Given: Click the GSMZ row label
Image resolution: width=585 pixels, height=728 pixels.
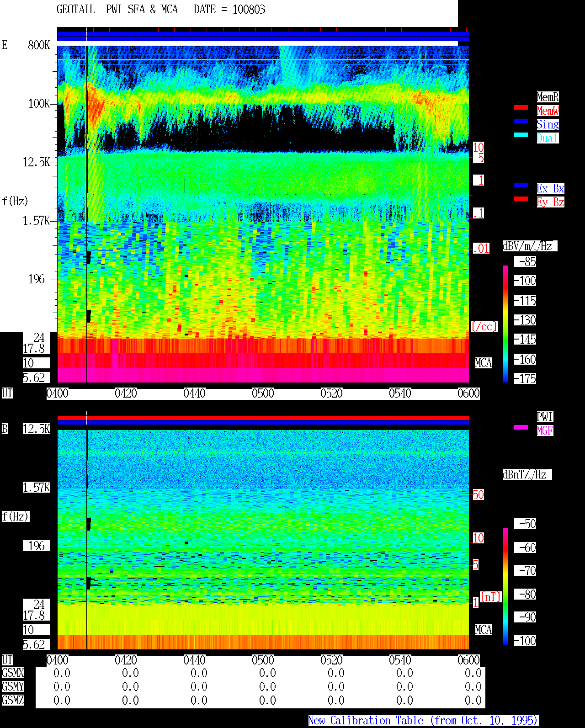Looking at the screenshot, I should (x=13, y=700).
